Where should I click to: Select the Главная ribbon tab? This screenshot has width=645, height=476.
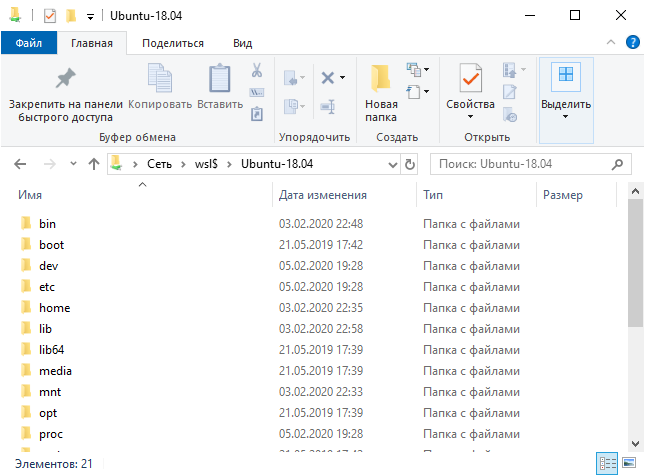pyautogui.click(x=92, y=43)
